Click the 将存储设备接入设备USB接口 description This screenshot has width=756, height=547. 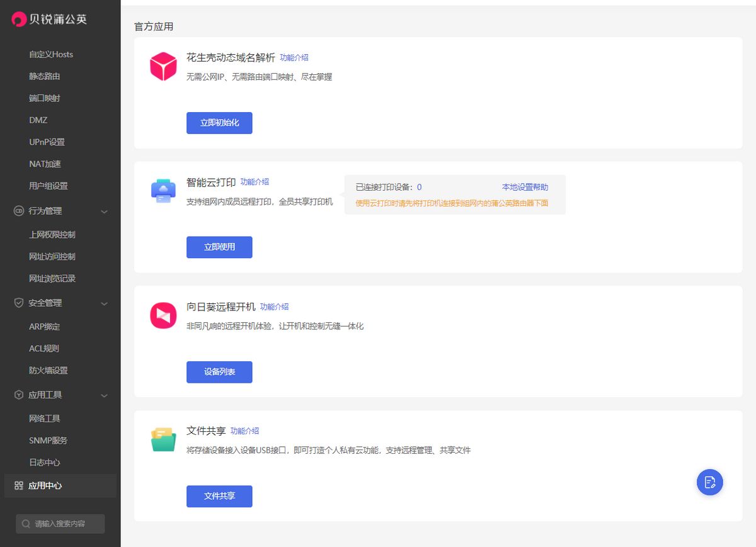(x=328, y=450)
